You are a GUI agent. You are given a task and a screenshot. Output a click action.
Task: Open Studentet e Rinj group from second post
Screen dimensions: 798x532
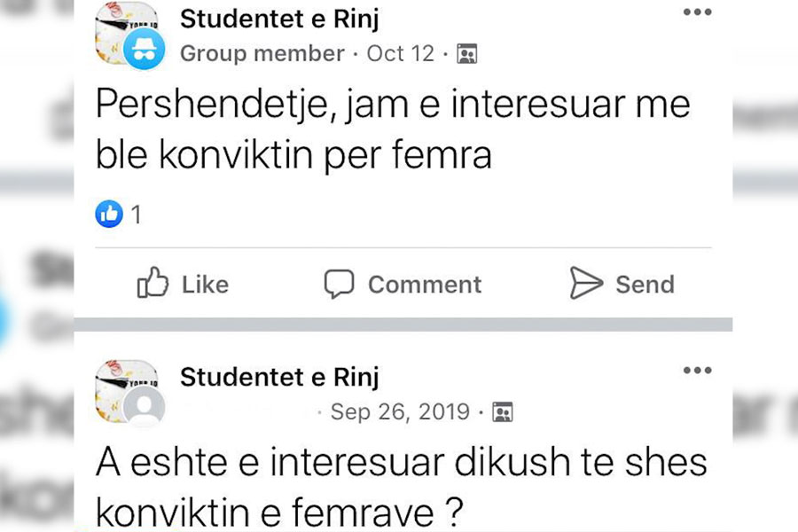tap(279, 377)
